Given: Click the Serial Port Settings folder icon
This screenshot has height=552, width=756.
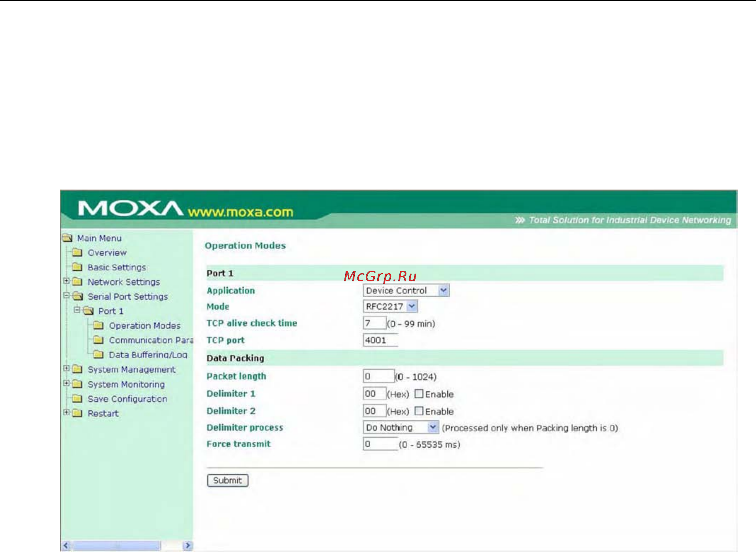Looking at the screenshot, I should 78,296.
